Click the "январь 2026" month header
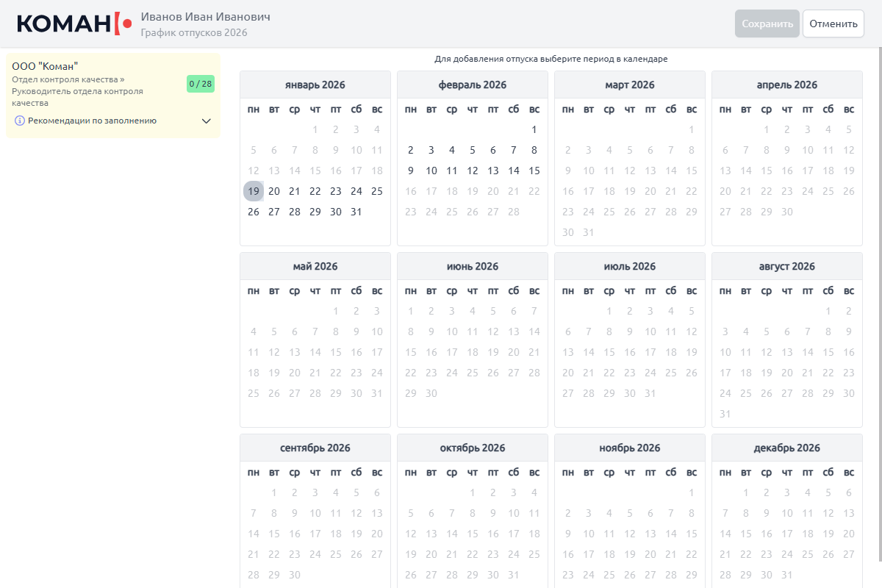Viewport: 882px width, 588px height. pos(315,85)
